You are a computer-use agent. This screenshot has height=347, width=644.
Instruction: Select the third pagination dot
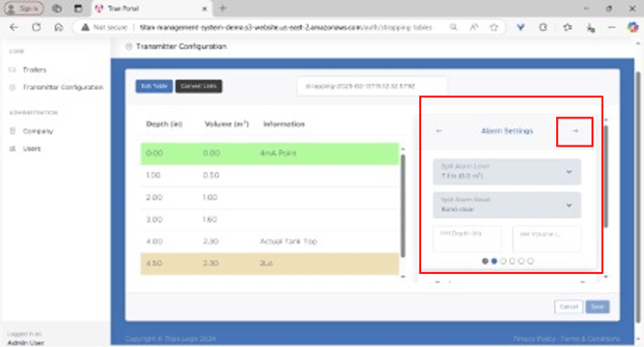[504, 261]
